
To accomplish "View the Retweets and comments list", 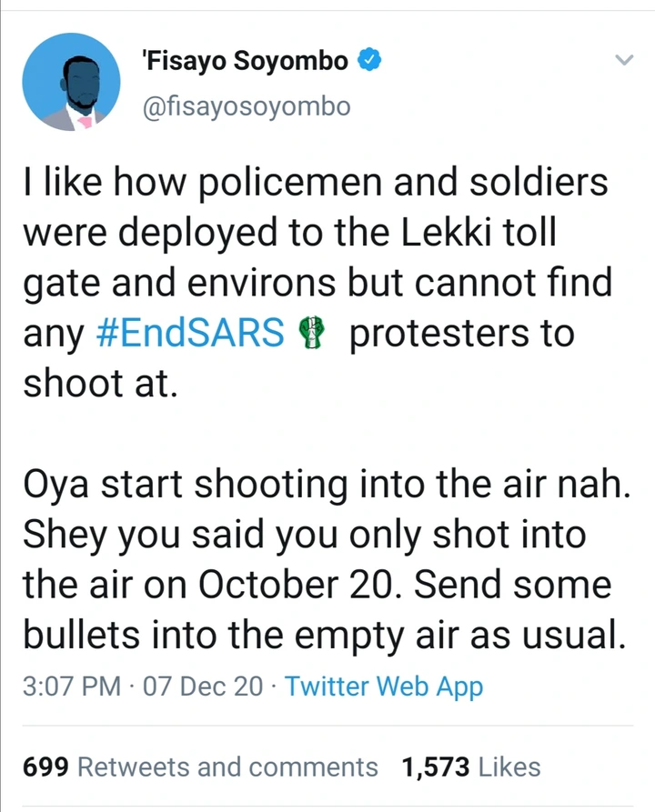I will pyautogui.click(x=227, y=767).
